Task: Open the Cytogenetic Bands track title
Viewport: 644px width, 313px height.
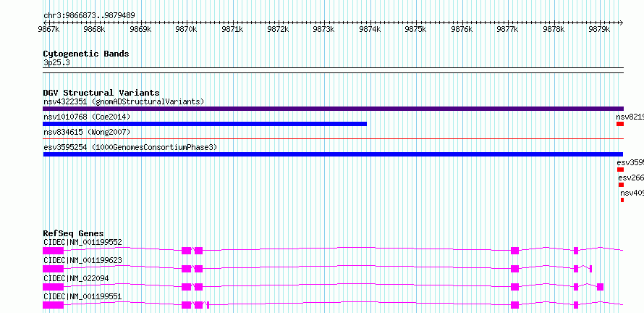Action: click(86, 54)
